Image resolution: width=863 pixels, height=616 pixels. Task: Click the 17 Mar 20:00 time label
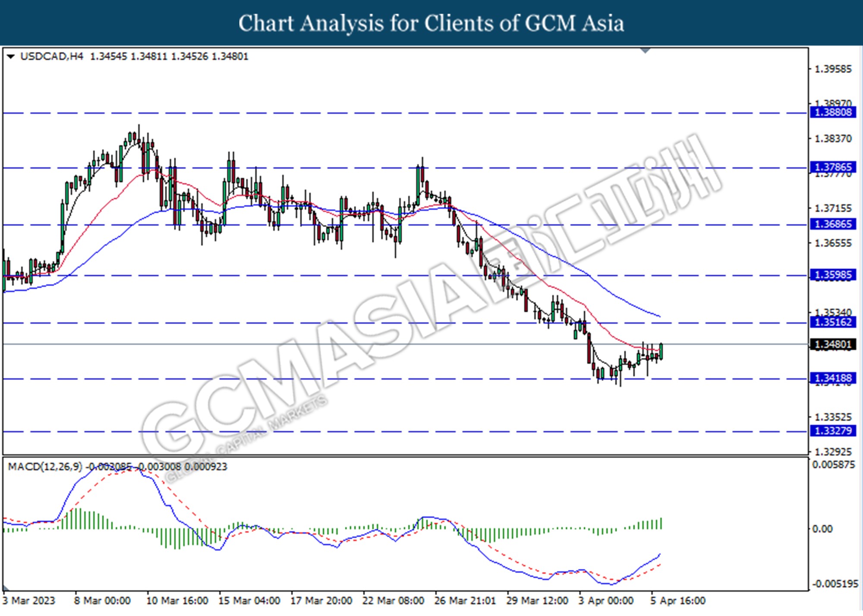pos(321,601)
